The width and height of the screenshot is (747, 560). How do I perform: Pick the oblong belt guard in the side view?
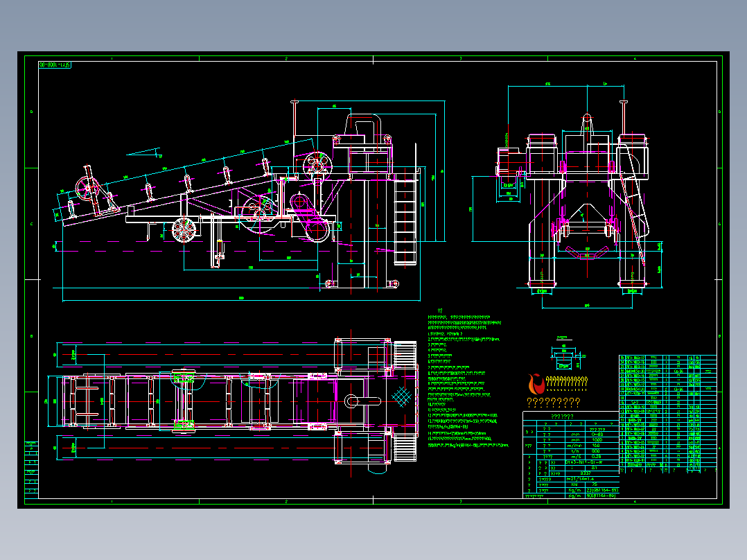point(310,218)
